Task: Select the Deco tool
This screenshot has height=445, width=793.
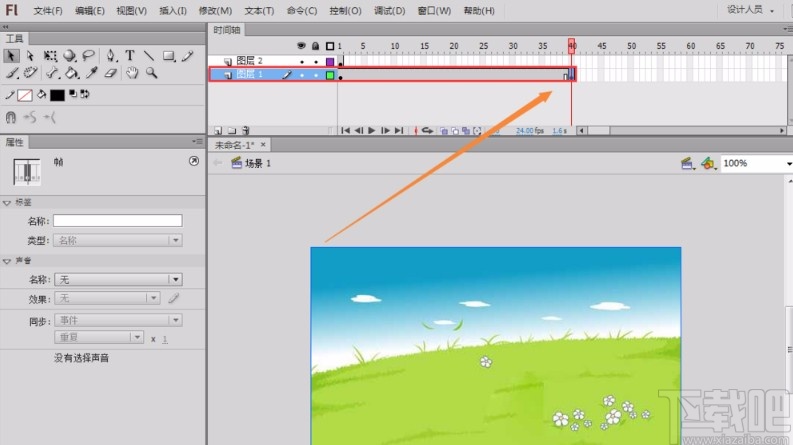Action: click(30, 73)
